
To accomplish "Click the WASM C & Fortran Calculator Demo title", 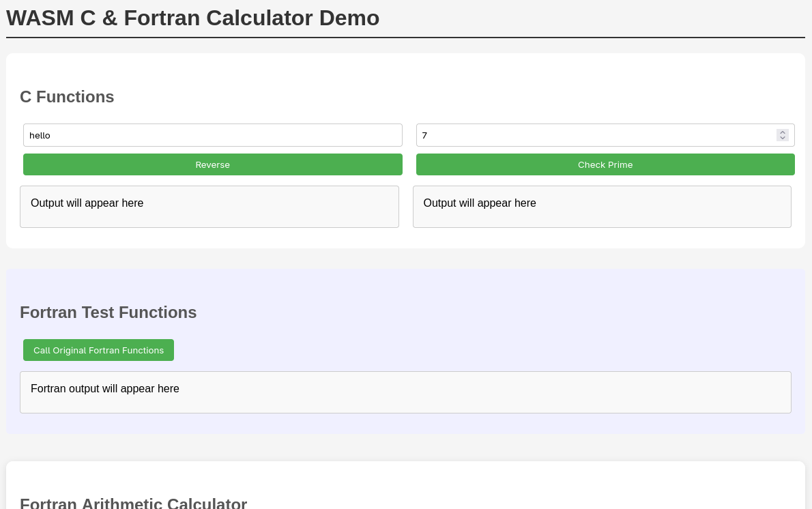I will (x=192, y=18).
